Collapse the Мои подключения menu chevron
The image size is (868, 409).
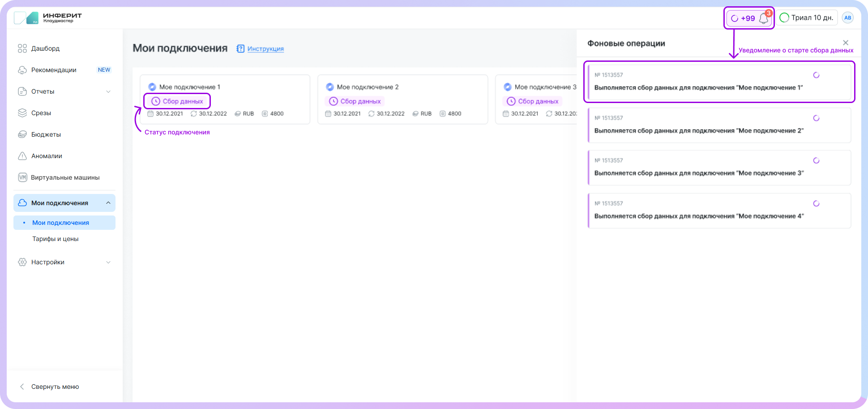(108, 203)
